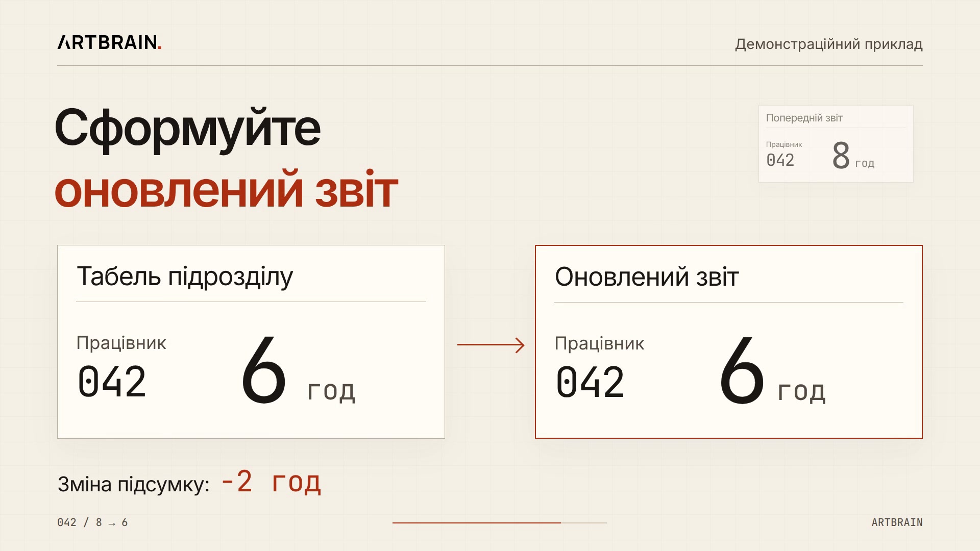Click the 'Демонстраційний приклад' label
980x551 pixels.
click(x=828, y=44)
